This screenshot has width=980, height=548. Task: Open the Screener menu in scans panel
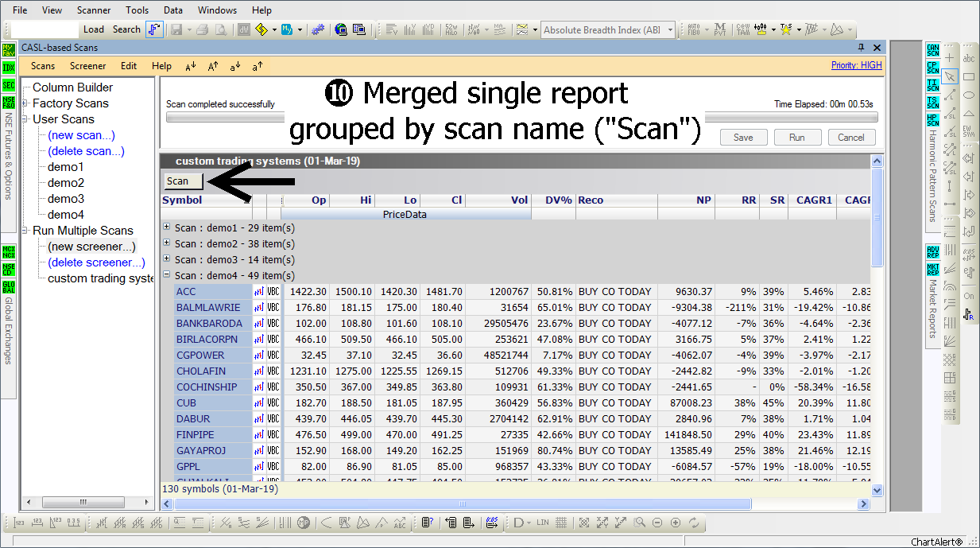point(87,66)
